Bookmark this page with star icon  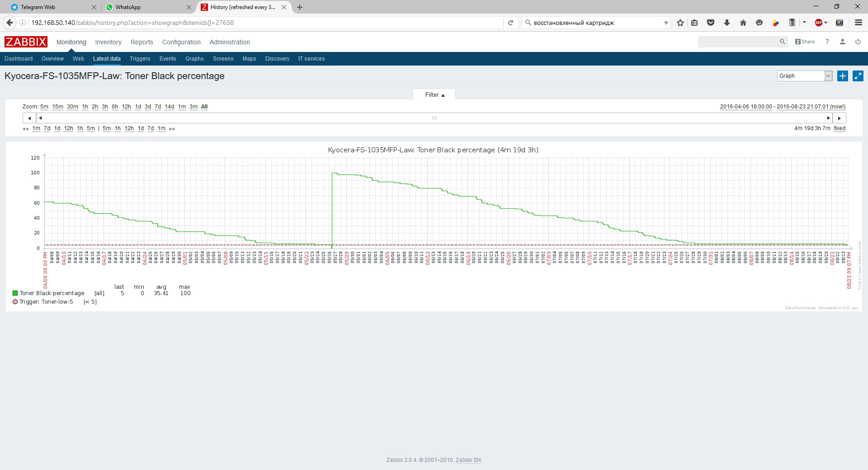(680, 23)
